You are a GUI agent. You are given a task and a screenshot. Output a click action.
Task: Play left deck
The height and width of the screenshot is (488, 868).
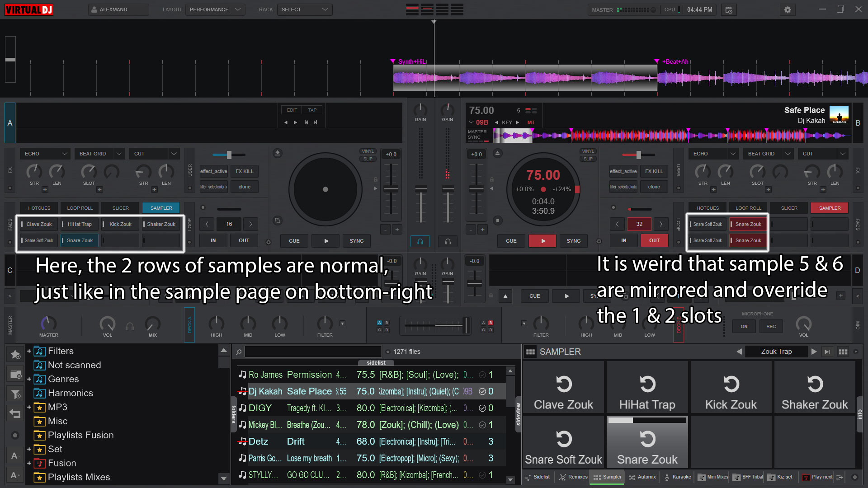click(x=326, y=241)
